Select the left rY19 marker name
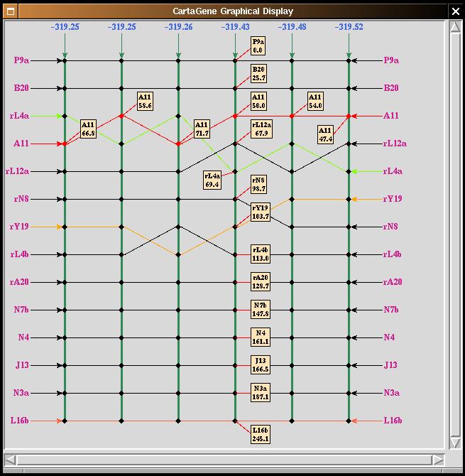465x476 pixels. 19,226
